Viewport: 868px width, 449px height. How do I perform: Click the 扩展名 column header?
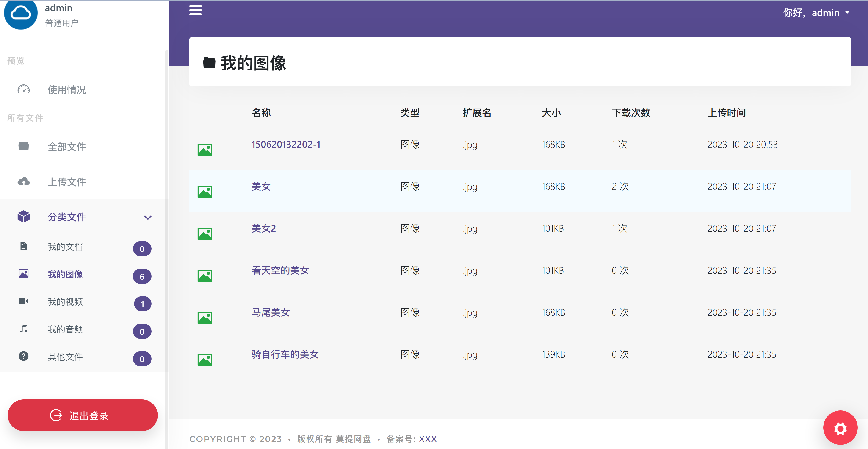477,113
